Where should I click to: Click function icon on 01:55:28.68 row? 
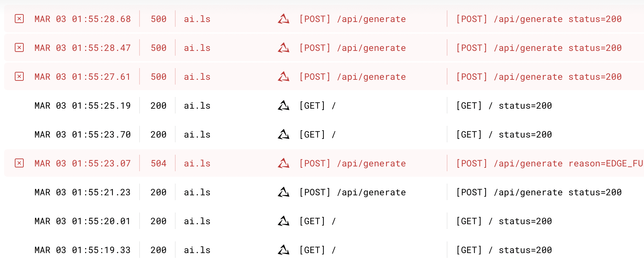(x=284, y=19)
